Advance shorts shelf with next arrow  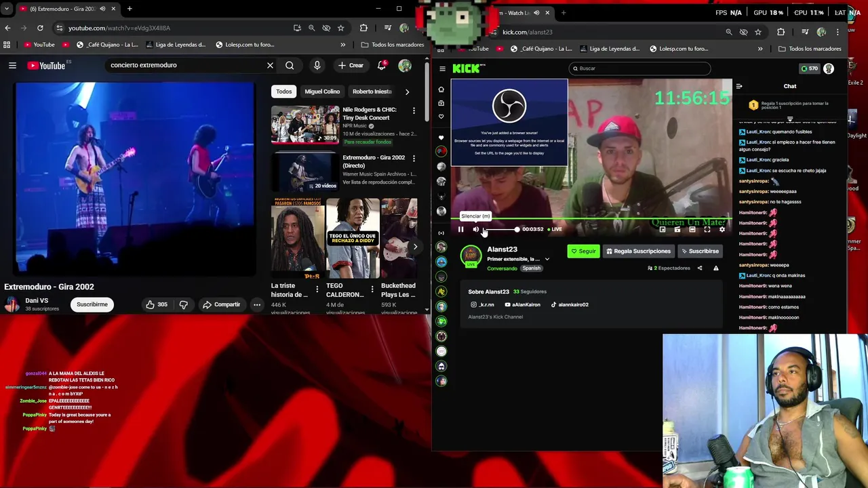tap(415, 247)
